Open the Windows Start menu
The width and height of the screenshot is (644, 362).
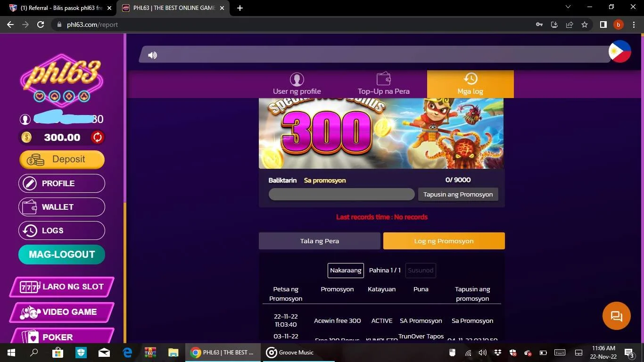coord(11,353)
